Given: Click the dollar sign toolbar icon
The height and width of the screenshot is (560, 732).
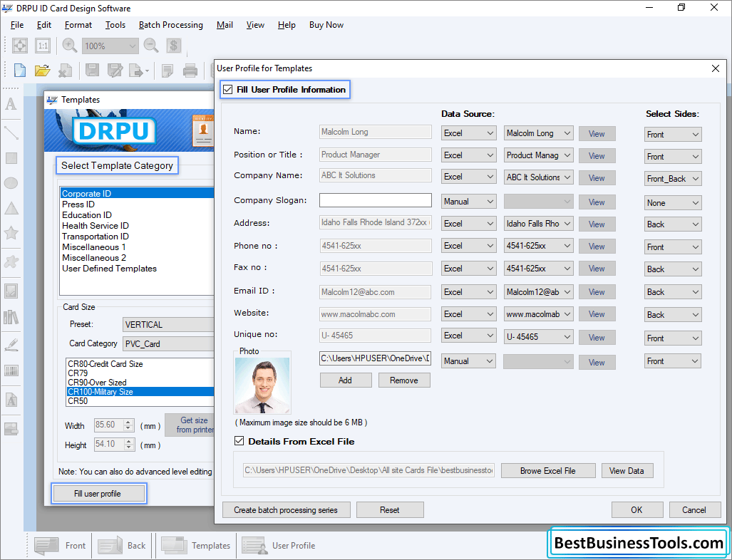Looking at the screenshot, I should point(174,46).
